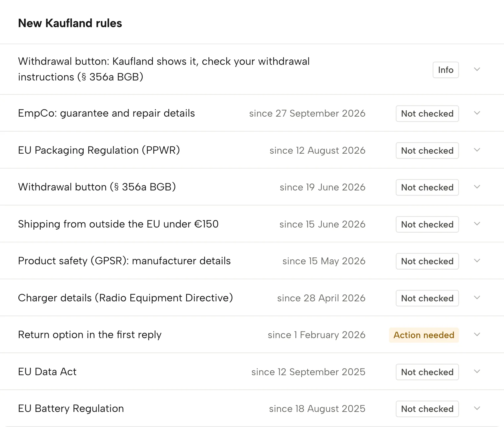Open 'EmpCo: guarantee and repair details' title
Screen dimensions: 504x427
pos(107,113)
